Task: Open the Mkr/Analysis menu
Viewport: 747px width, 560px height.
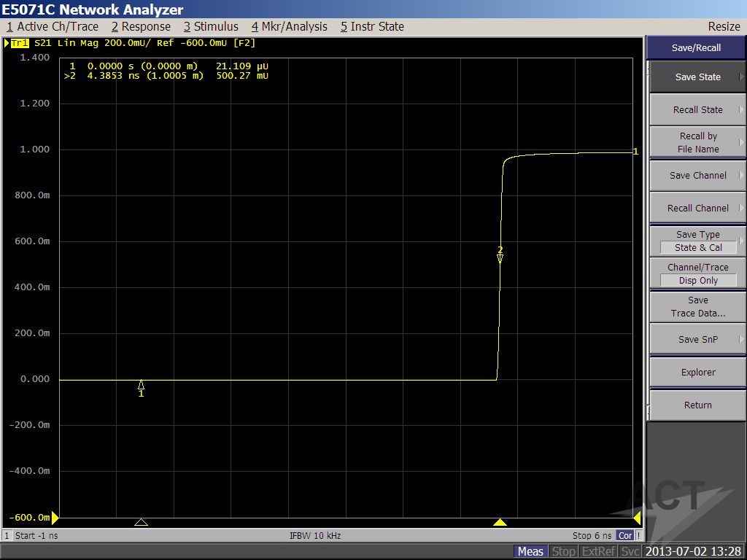Action: click(x=290, y=26)
